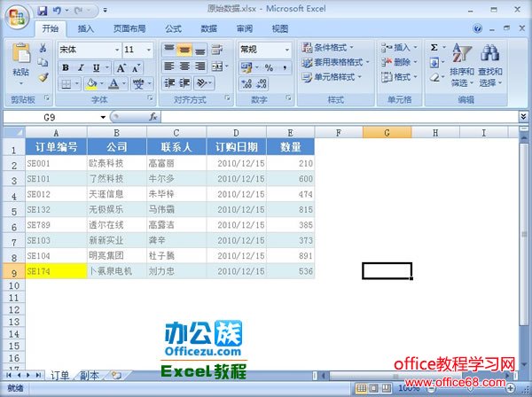The height and width of the screenshot is (397, 532).
Task: Select yellow cell SE174
Action: coord(56,271)
